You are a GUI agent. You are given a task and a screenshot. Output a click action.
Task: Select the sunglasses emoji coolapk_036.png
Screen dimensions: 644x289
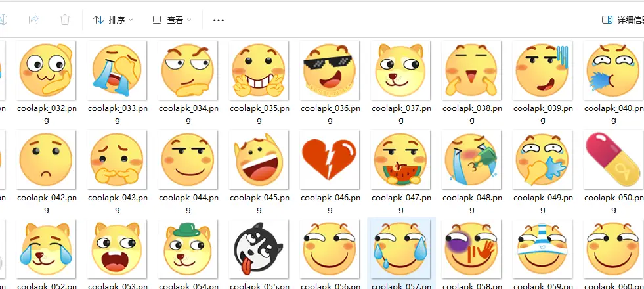[x=330, y=70]
